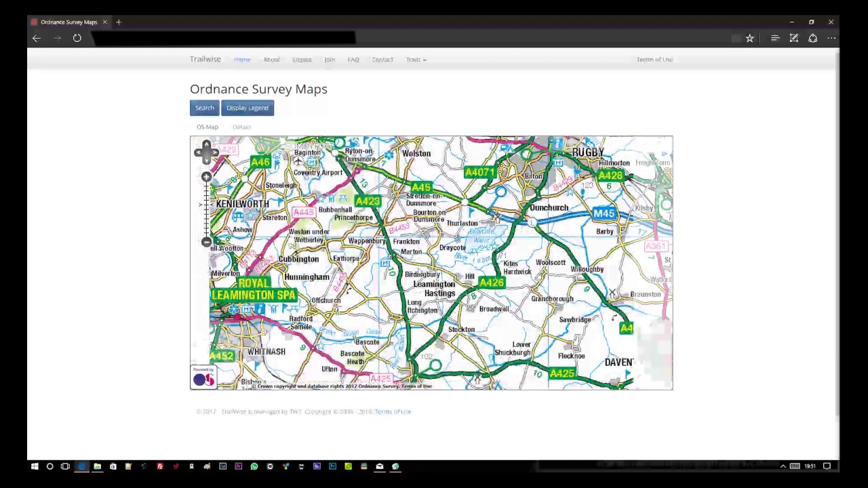Show hidden system tray icons
868x488 pixels.
pos(783,466)
